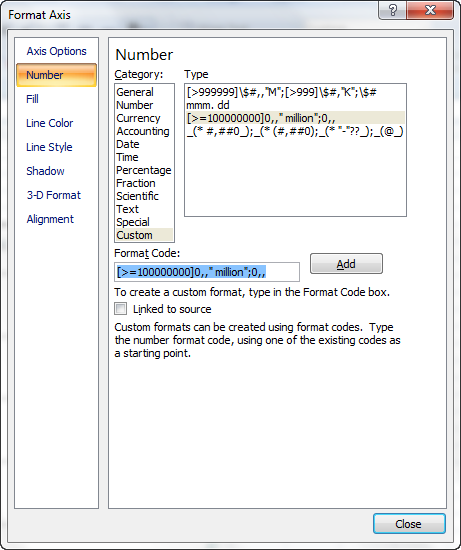
Task: Click the Add button
Action: [346, 264]
